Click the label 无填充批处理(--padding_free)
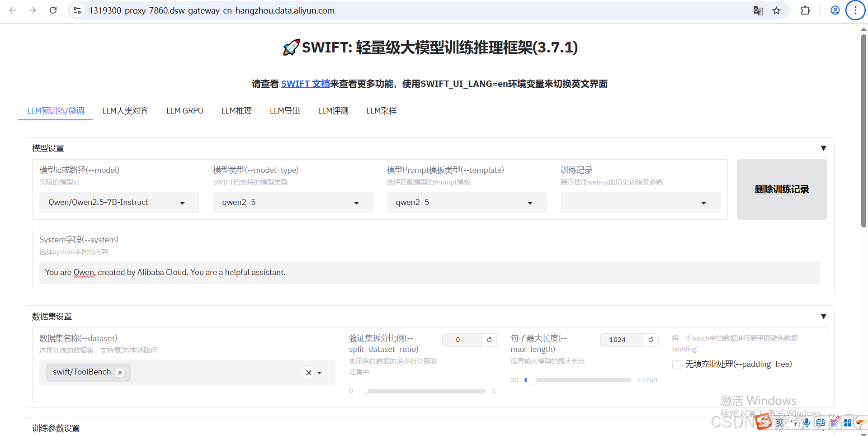The height and width of the screenshot is (436, 868). click(739, 365)
